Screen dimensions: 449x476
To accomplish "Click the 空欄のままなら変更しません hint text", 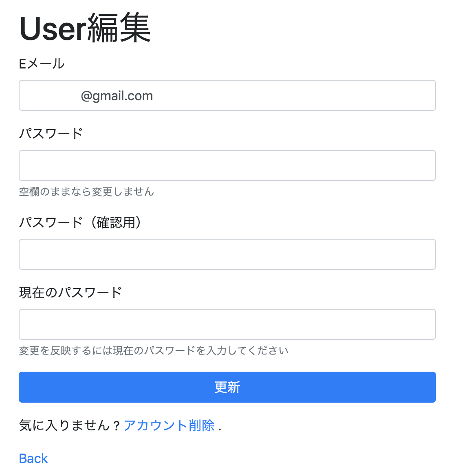I will tap(86, 192).
